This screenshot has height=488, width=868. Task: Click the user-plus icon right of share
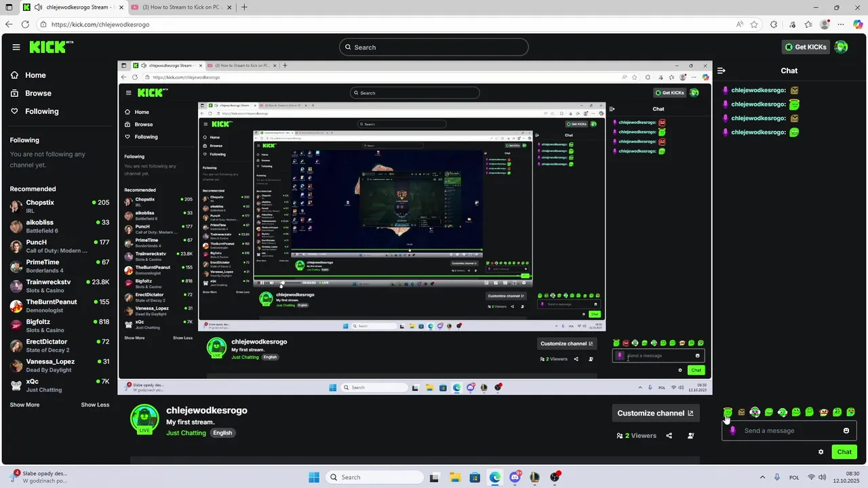click(690, 436)
